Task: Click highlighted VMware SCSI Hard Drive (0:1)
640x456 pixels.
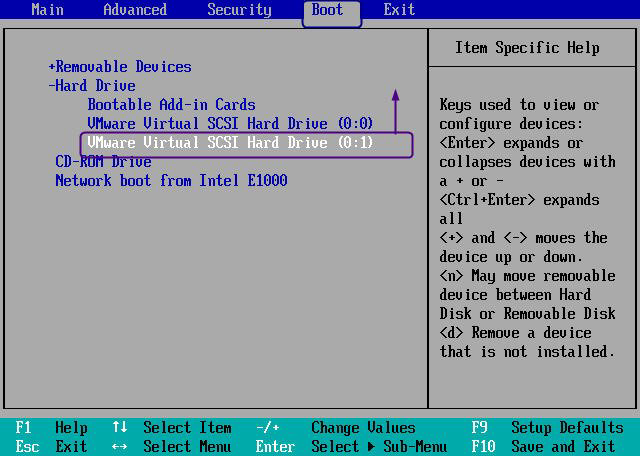Action: (247, 145)
